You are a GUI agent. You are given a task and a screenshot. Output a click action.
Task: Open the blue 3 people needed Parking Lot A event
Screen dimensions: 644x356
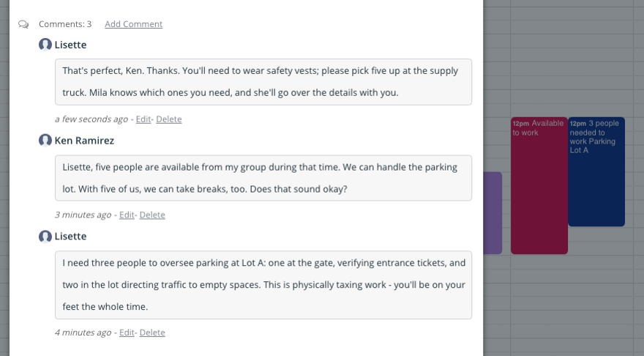point(596,172)
